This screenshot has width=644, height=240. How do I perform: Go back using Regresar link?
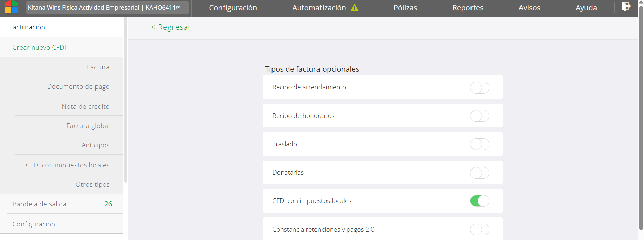171,27
